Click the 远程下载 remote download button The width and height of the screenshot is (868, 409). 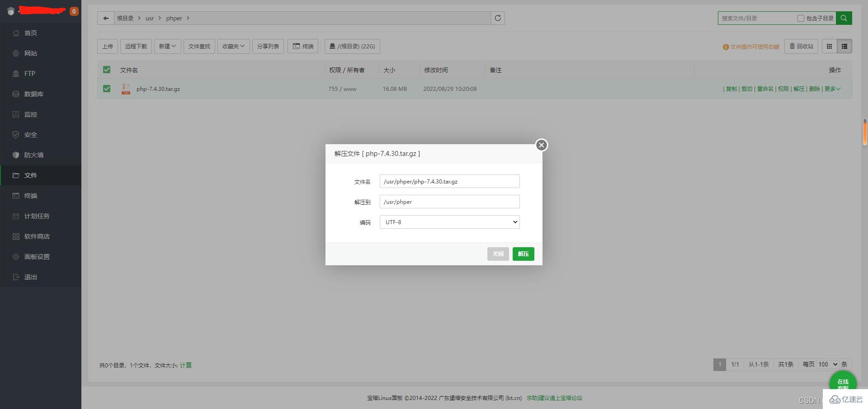(x=136, y=46)
